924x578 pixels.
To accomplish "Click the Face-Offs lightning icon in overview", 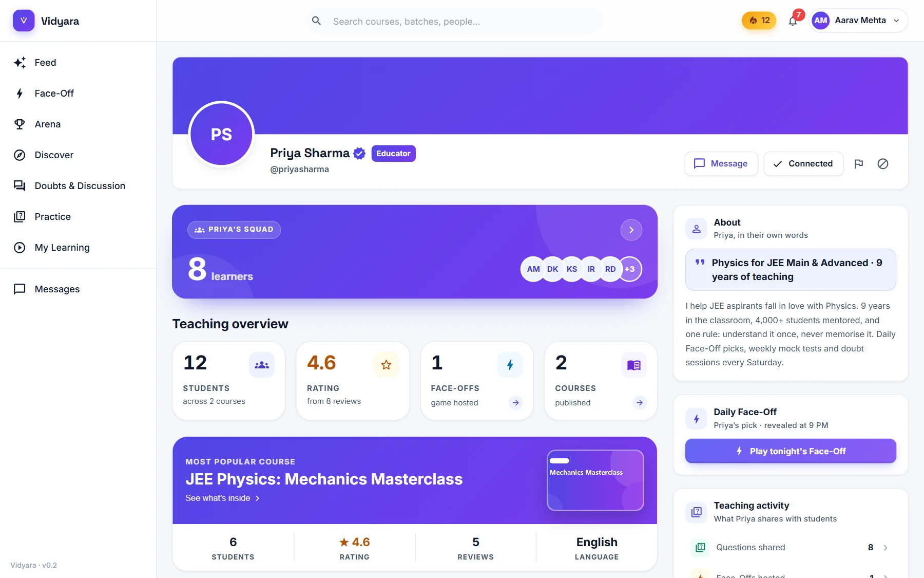I will [x=510, y=365].
